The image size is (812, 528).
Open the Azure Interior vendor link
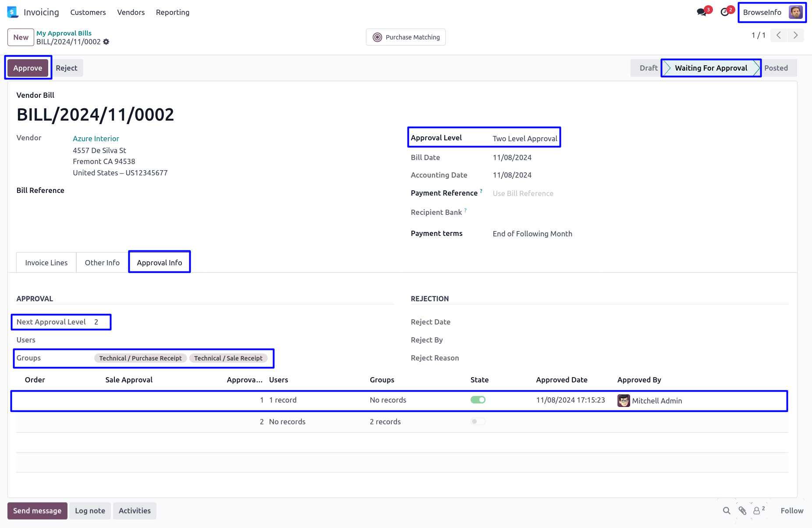[x=96, y=139]
